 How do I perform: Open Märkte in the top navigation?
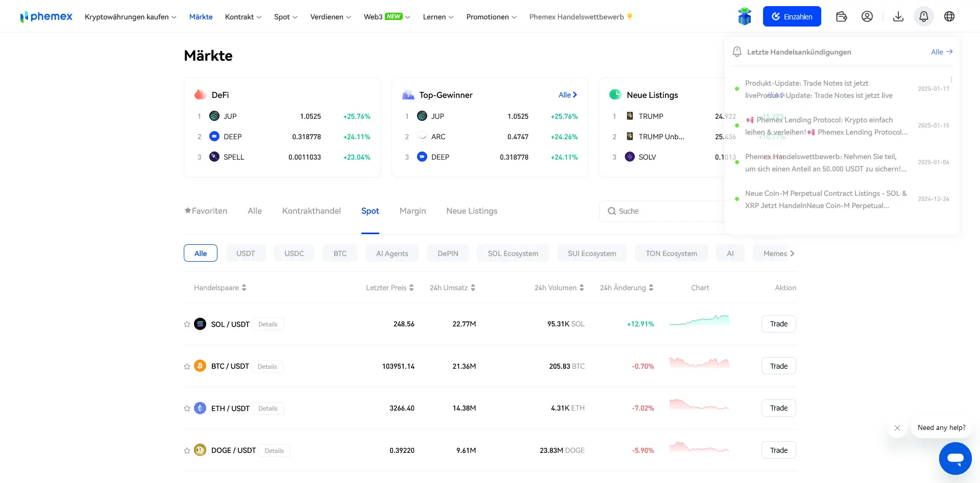[201, 17]
